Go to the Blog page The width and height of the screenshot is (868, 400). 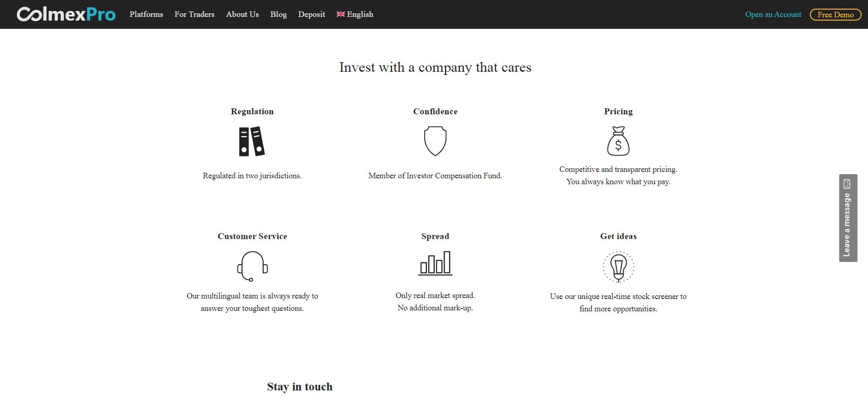279,14
